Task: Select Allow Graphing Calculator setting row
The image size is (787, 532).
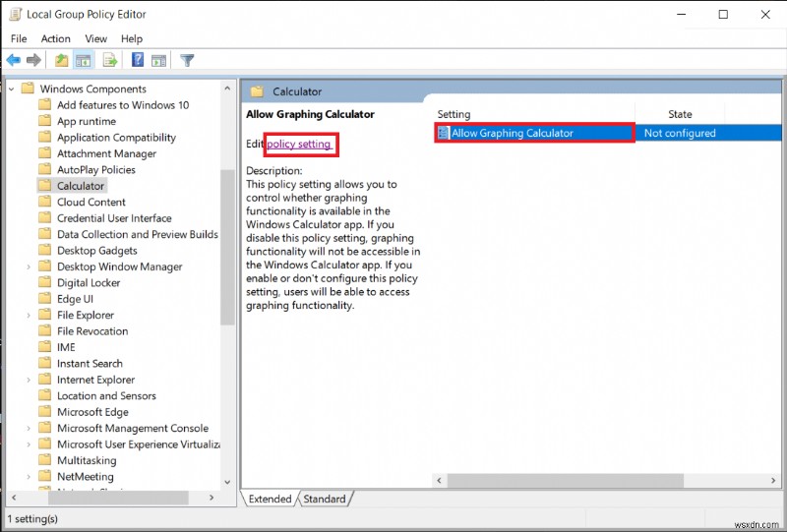Action: tap(608, 133)
